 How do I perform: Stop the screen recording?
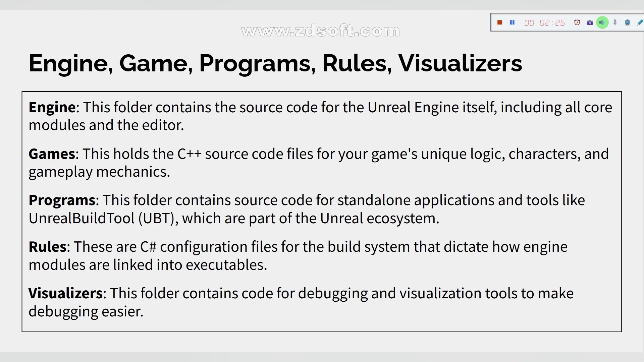[499, 22]
